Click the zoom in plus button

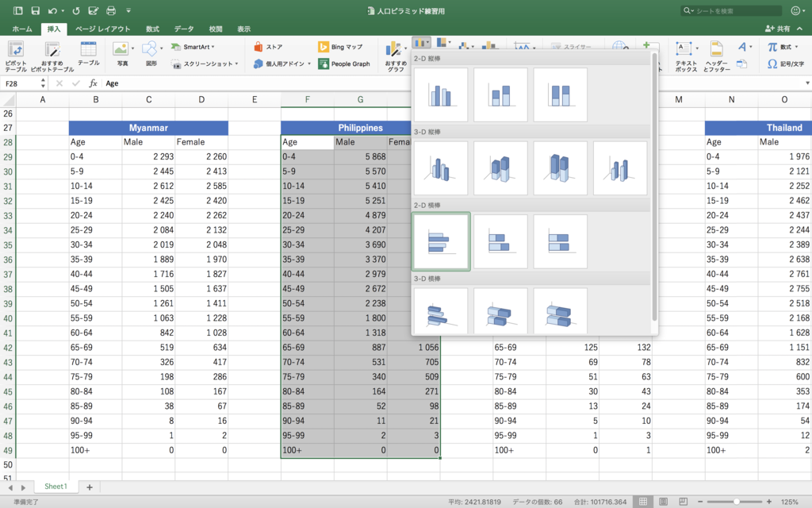(769, 502)
